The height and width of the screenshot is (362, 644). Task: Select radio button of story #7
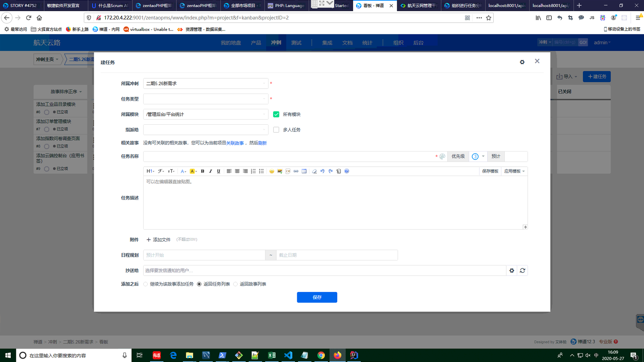(47, 129)
